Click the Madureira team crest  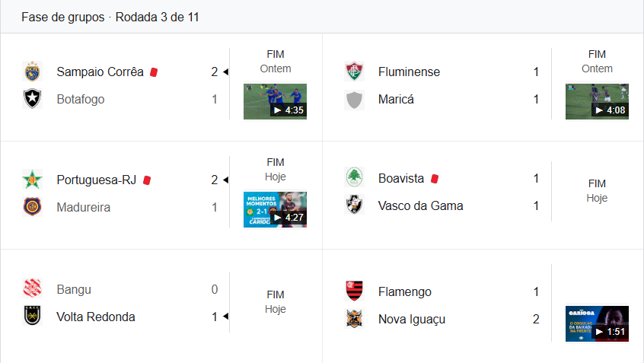click(32, 207)
